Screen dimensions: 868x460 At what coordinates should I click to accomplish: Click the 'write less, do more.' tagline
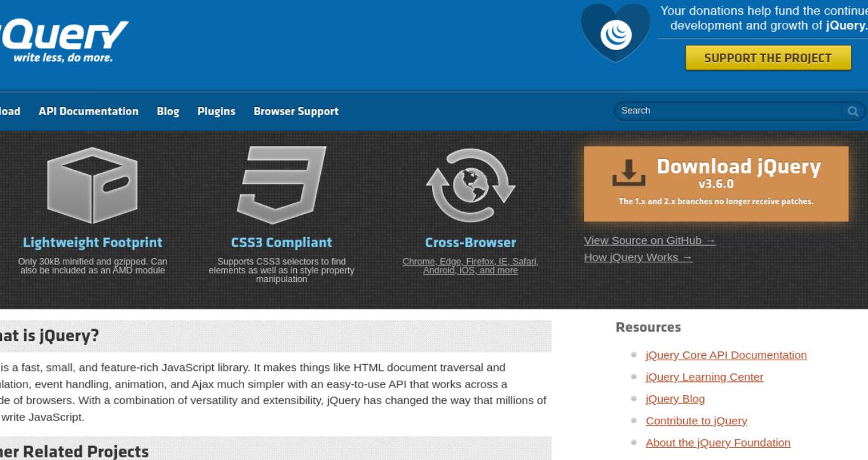coord(63,58)
